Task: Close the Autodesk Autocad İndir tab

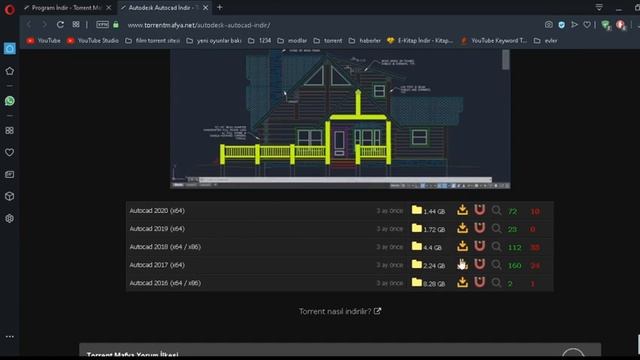Action: [205, 8]
